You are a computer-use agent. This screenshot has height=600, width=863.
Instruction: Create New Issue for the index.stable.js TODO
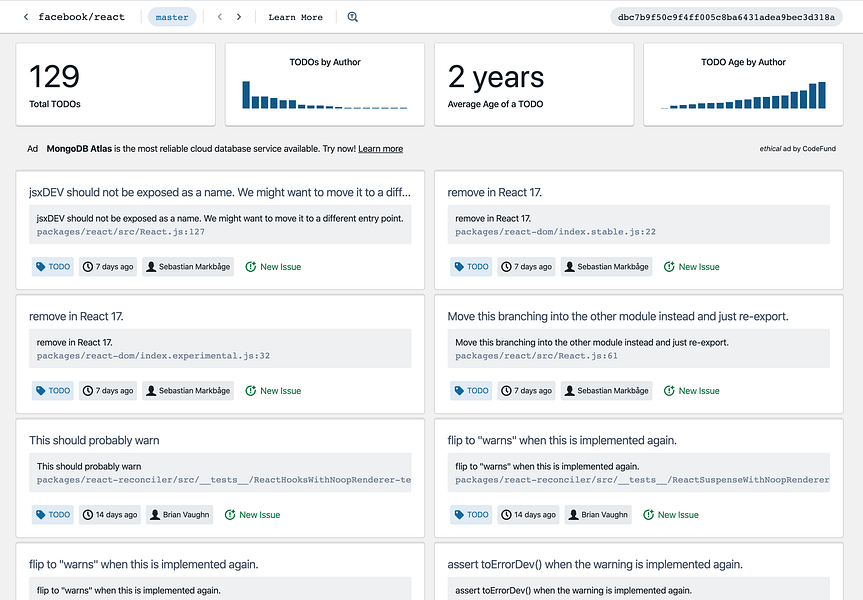coord(691,267)
